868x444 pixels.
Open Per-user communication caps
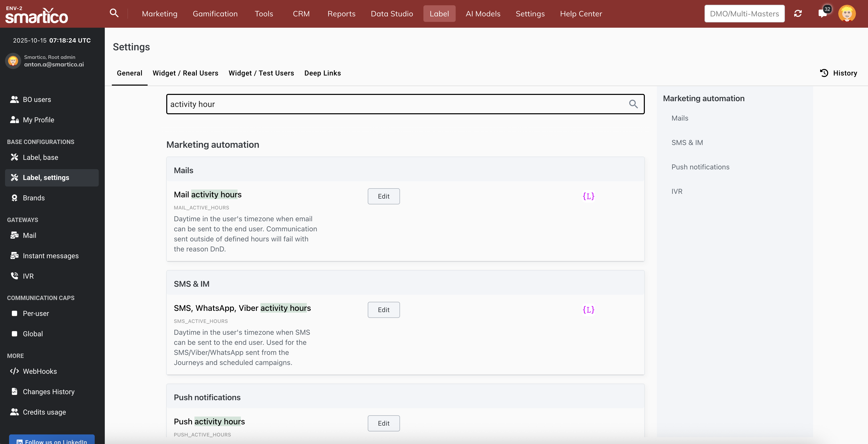click(36, 313)
